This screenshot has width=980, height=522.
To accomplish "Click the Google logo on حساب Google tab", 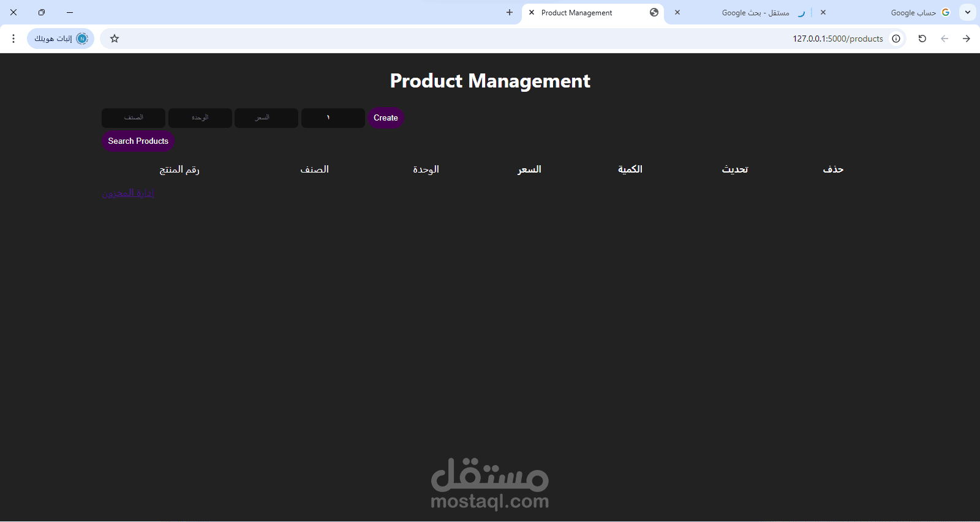I will (x=946, y=12).
